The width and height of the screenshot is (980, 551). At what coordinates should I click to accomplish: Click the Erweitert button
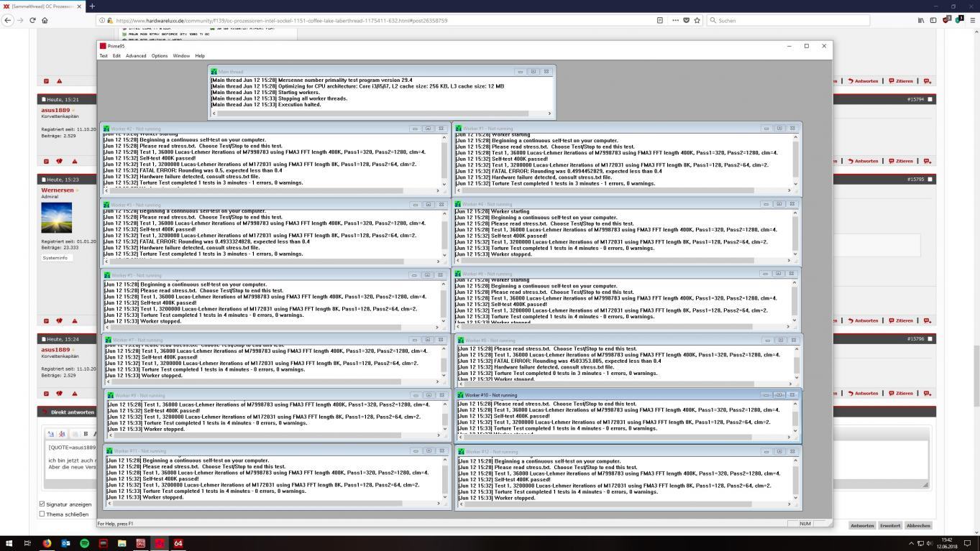[889, 525]
